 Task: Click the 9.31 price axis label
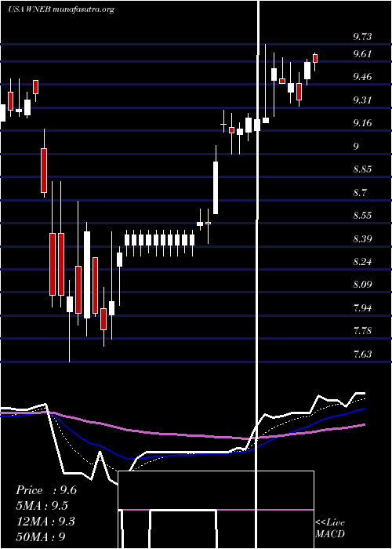point(362,100)
